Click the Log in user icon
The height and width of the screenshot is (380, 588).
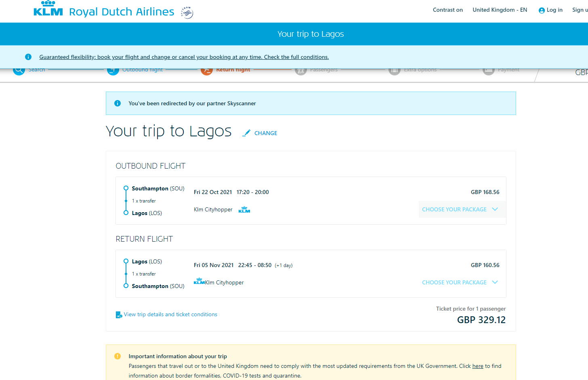coord(542,10)
